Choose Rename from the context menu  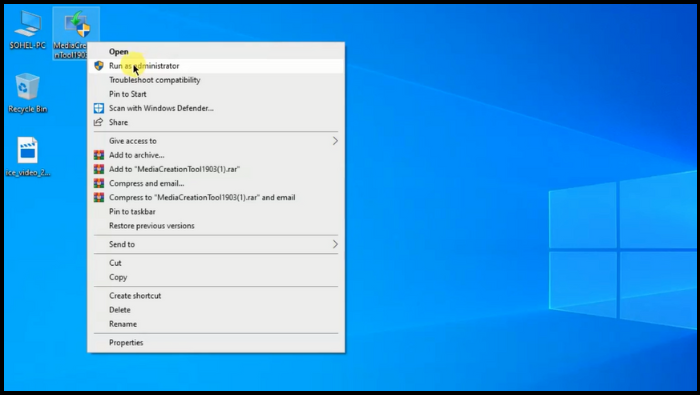(216, 324)
